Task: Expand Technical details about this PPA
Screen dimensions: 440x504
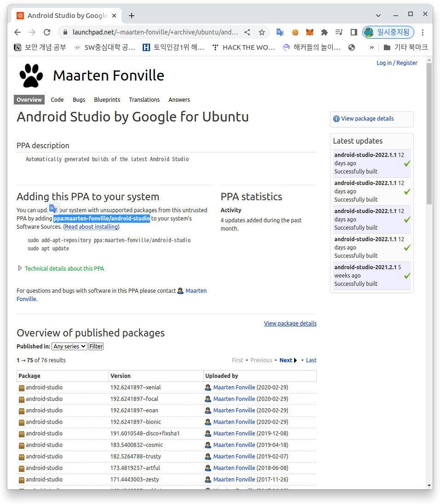Action: tap(64, 268)
